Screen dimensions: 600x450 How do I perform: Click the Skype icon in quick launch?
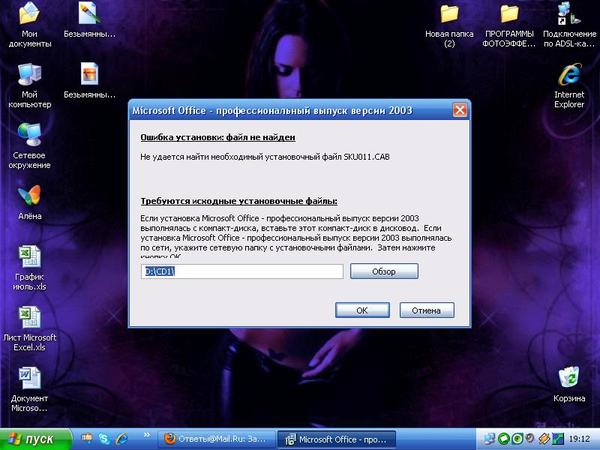coord(104,439)
